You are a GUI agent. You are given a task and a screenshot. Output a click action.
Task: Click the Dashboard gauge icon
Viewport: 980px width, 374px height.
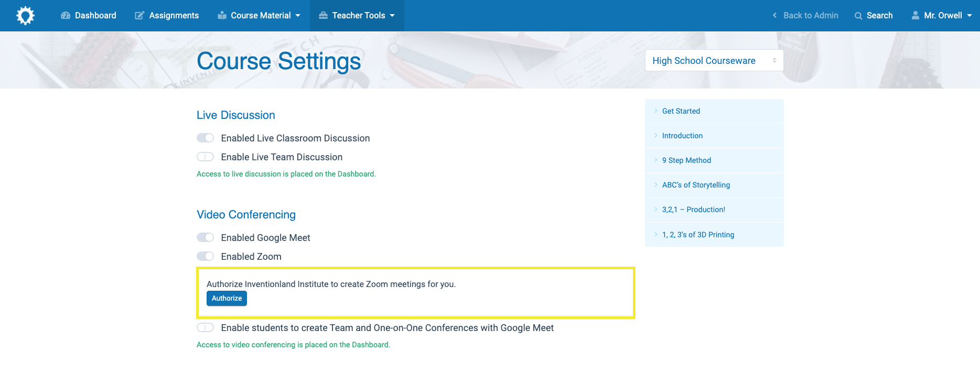tap(66, 16)
